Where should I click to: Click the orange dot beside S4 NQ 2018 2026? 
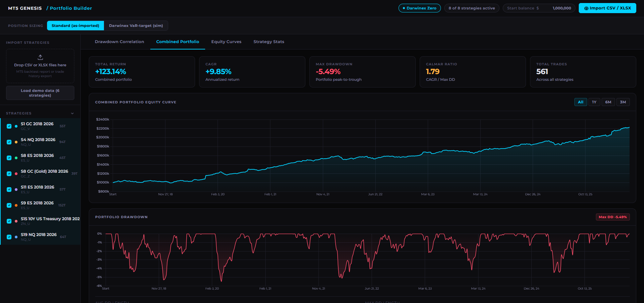point(16,142)
